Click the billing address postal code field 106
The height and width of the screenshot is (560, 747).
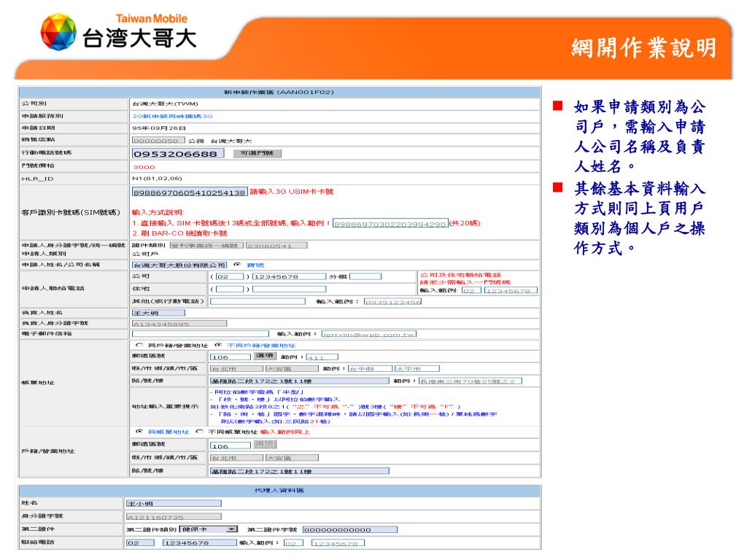230,356
